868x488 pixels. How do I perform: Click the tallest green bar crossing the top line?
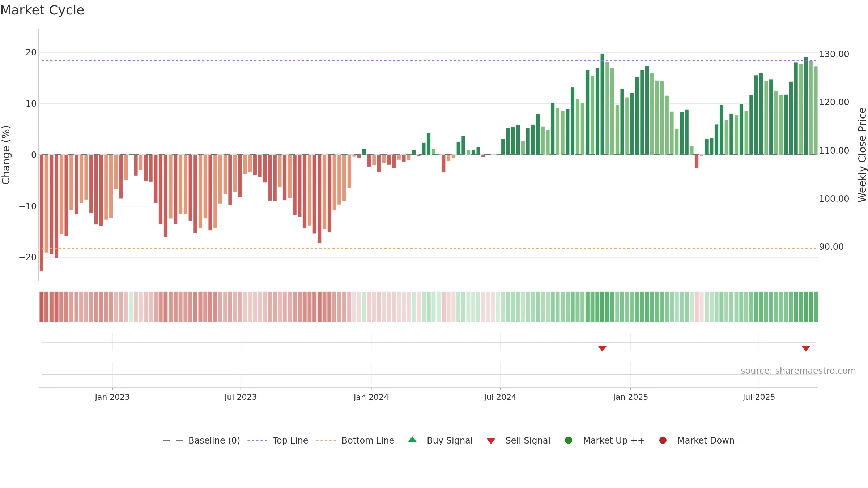point(602,104)
